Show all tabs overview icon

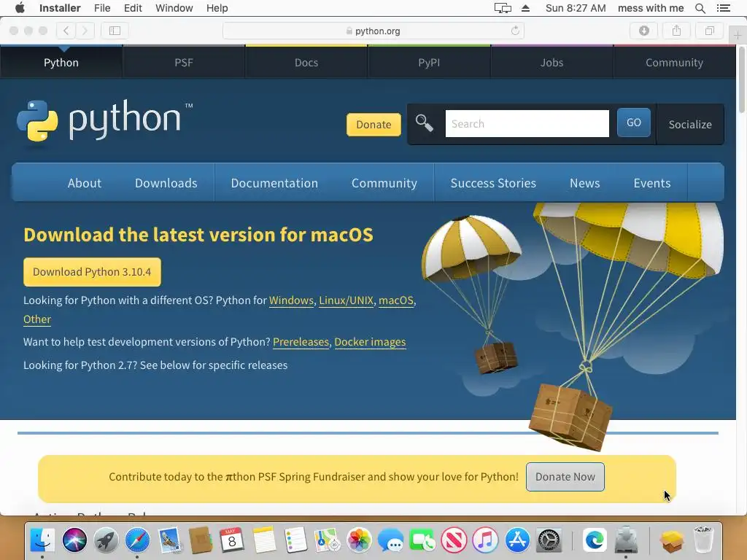coord(709,31)
